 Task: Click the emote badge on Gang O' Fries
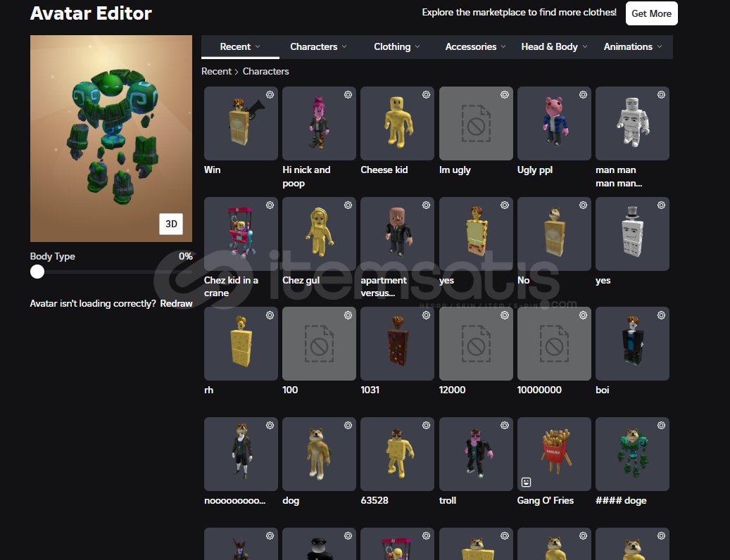526,483
